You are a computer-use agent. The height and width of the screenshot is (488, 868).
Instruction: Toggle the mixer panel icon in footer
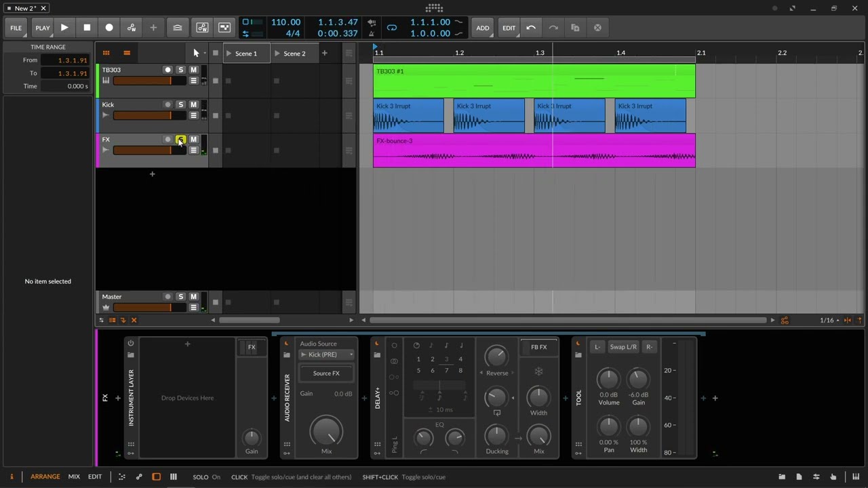coord(174,476)
